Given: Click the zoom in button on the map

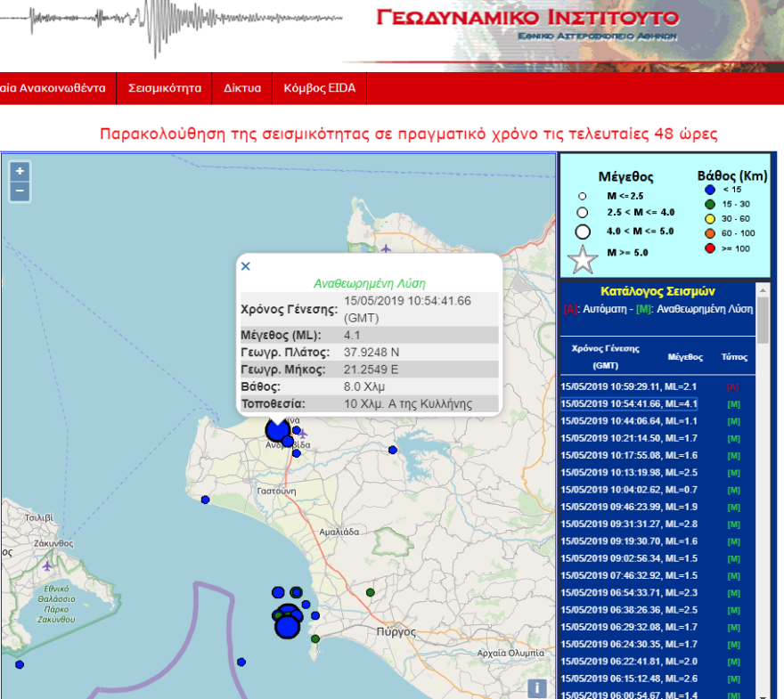Looking at the screenshot, I should [x=19, y=170].
